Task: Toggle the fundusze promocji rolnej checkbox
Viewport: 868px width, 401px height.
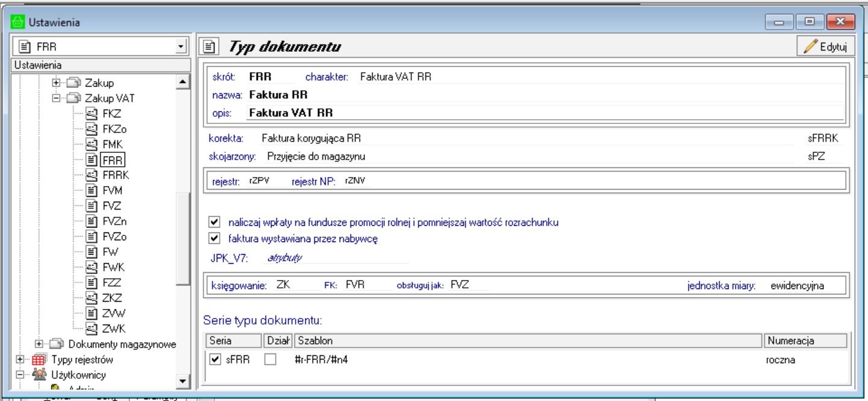Action: click(x=214, y=222)
